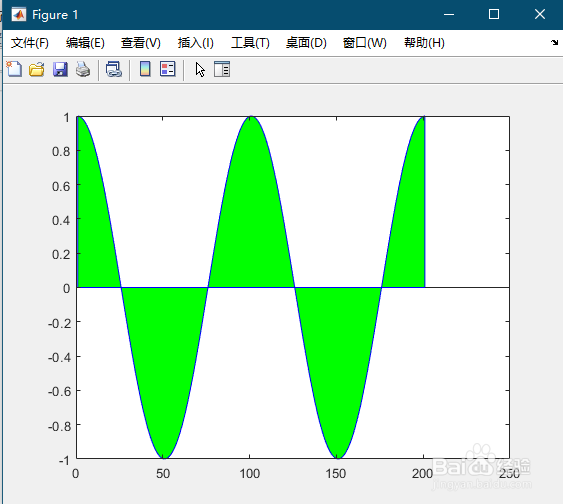Click the x-axis label 150
Image resolution: width=563 pixels, height=504 pixels.
(x=336, y=473)
